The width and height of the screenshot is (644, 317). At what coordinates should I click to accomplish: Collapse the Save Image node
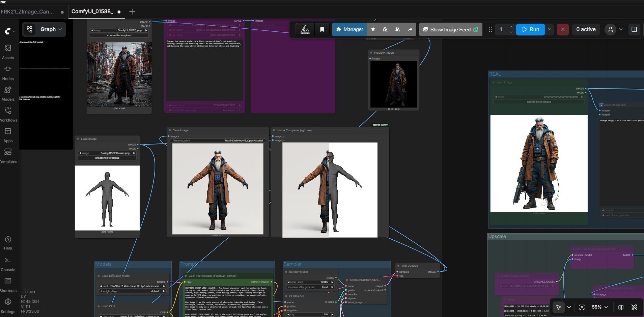pyautogui.click(x=170, y=130)
